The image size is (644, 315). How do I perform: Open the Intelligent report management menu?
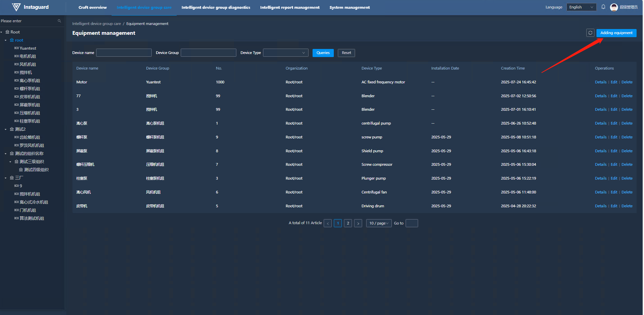[290, 7]
